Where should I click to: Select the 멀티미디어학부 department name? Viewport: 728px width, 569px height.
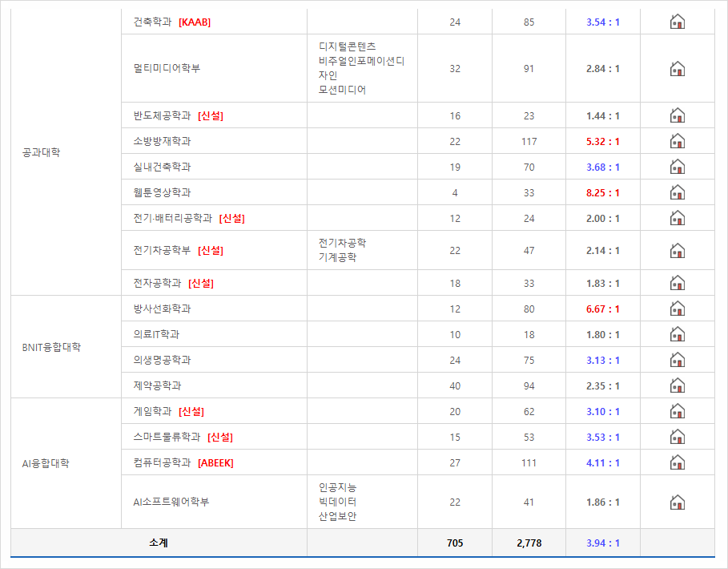pyautogui.click(x=167, y=68)
